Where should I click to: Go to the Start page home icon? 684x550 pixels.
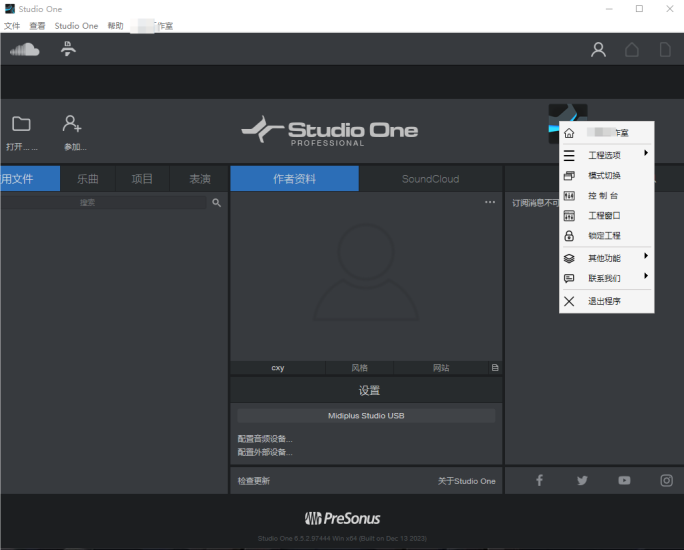click(x=632, y=49)
